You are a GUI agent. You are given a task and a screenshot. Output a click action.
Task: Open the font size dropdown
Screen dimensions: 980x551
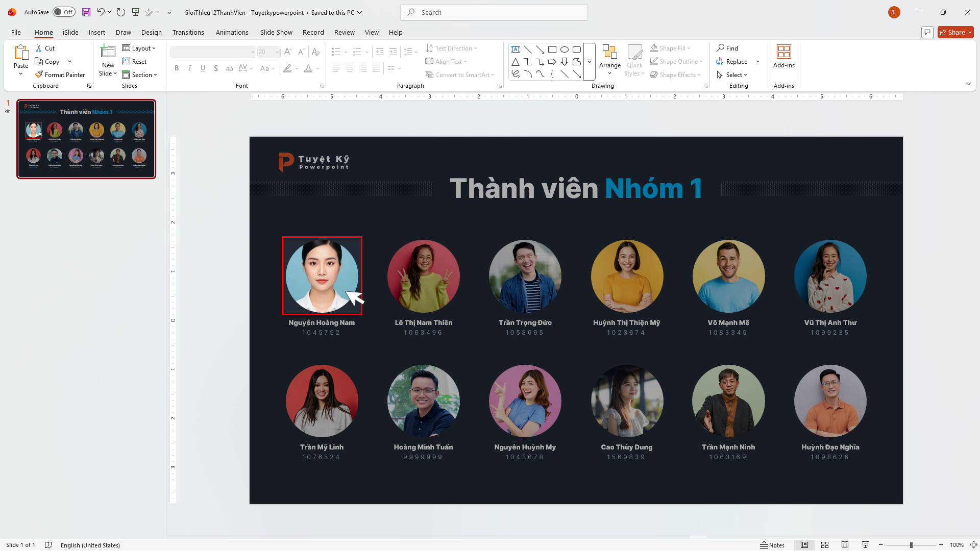coord(276,52)
